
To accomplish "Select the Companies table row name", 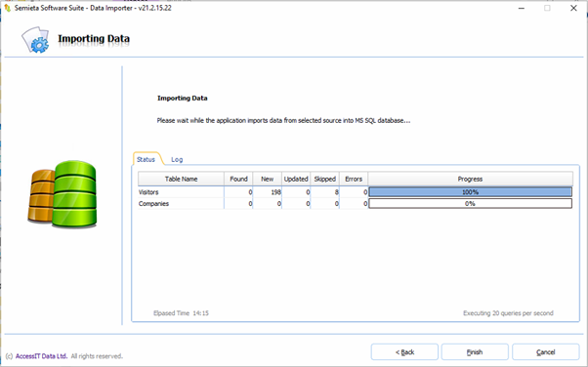I will pos(153,204).
